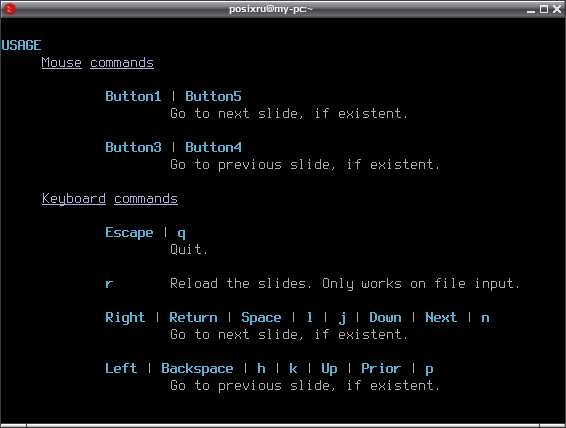Minimize the posixru@my-pc terminal window
566x428 pixels.
pos(531,9)
